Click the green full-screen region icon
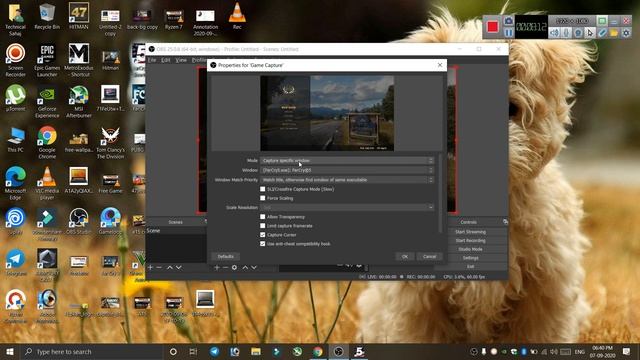 pos(602,20)
